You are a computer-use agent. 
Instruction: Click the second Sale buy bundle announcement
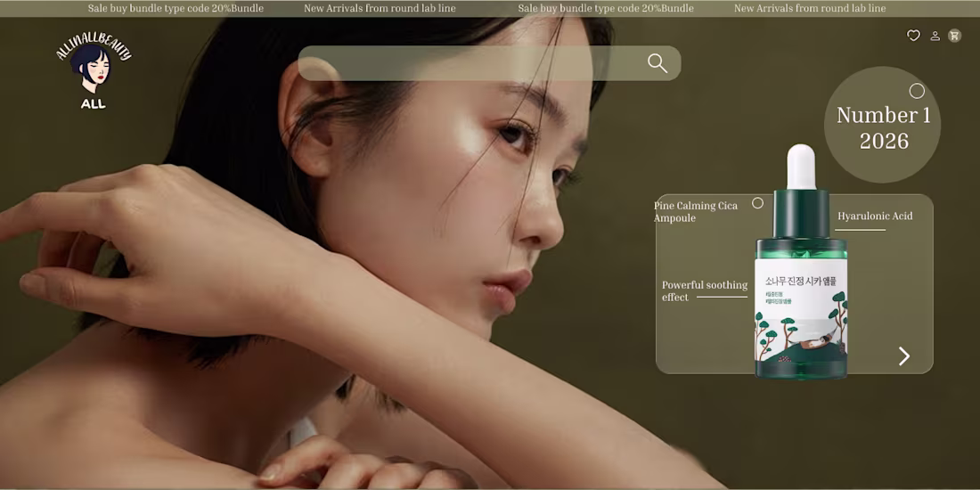[606, 9]
